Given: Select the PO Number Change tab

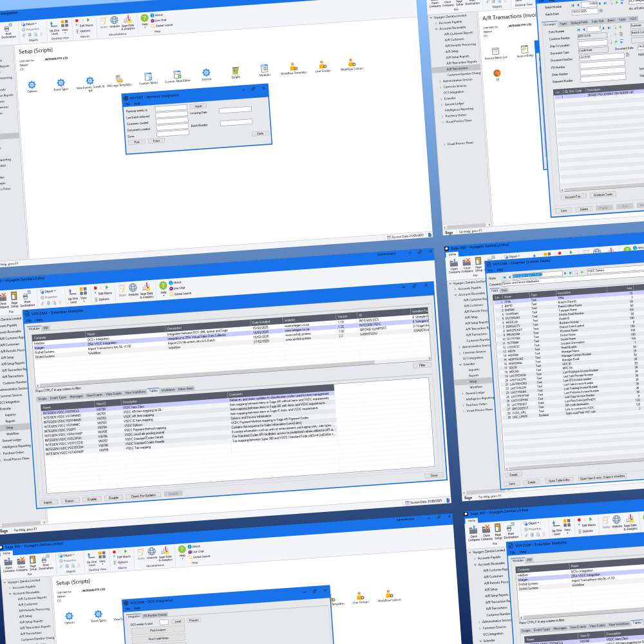Looking at the screenshot, I should click(155, 615).
